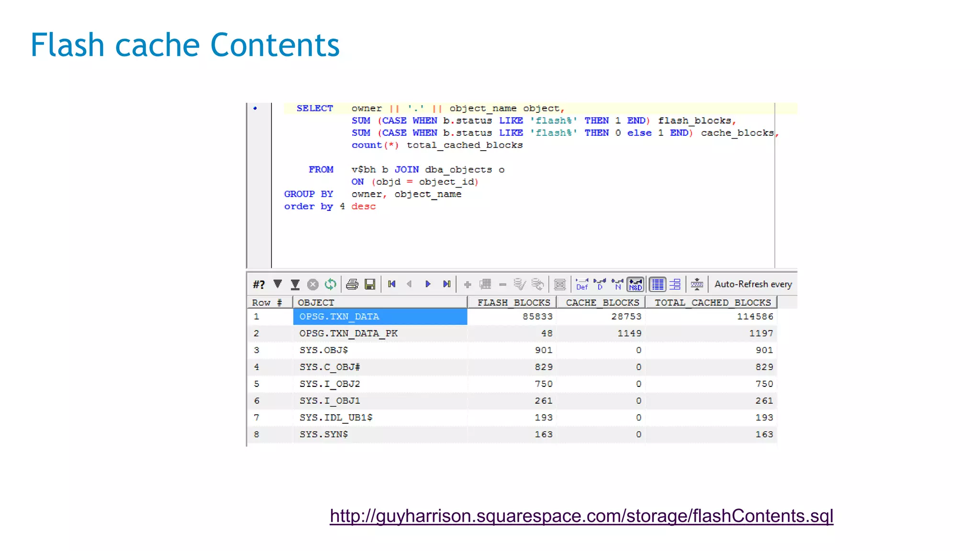Click the Def column sizing icon
This screenshot has width=980, height=551.
(x=582, y=284)
